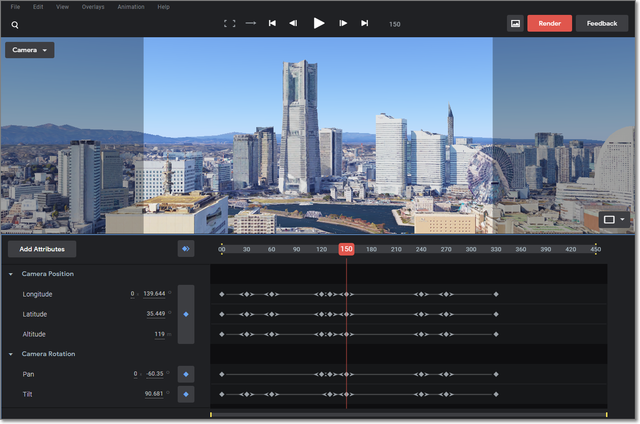Open the viewport layout dropdown
The image size is (640, 424).
pos(613,218)
